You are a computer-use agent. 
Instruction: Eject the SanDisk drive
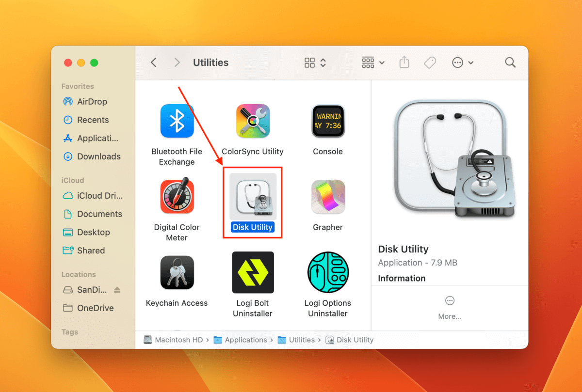(117, 290)
